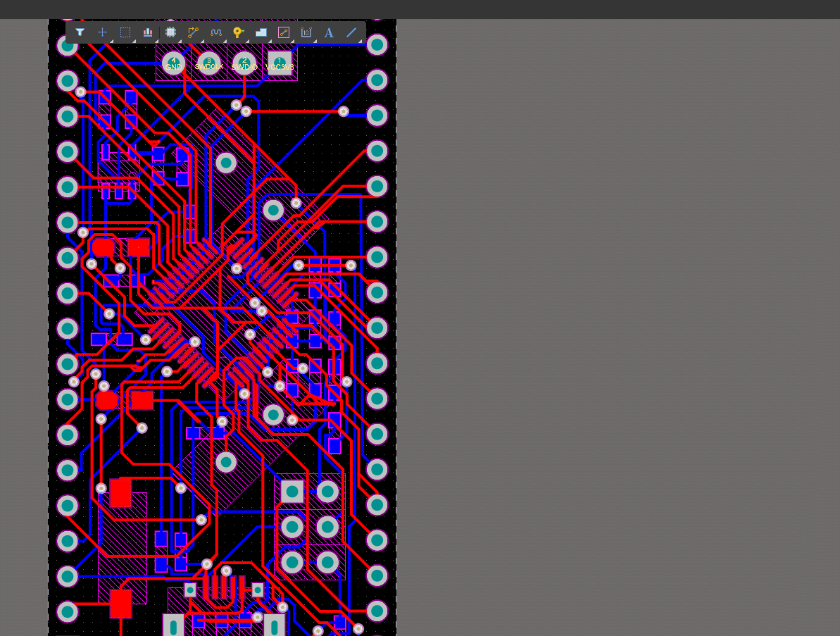This screenshot has height=636, width=840.
Task: Choose the Select Inside Area rectangle tool
Action: 125,32
